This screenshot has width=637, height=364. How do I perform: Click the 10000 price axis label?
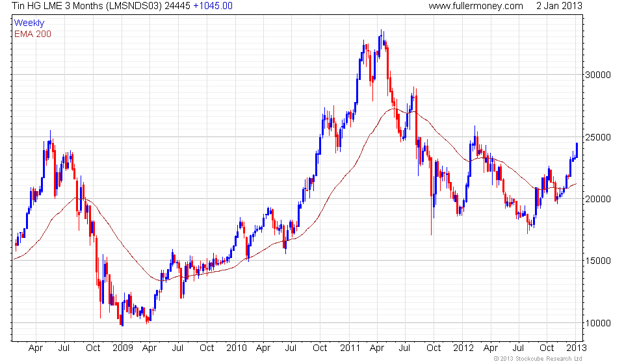point(597,324)
